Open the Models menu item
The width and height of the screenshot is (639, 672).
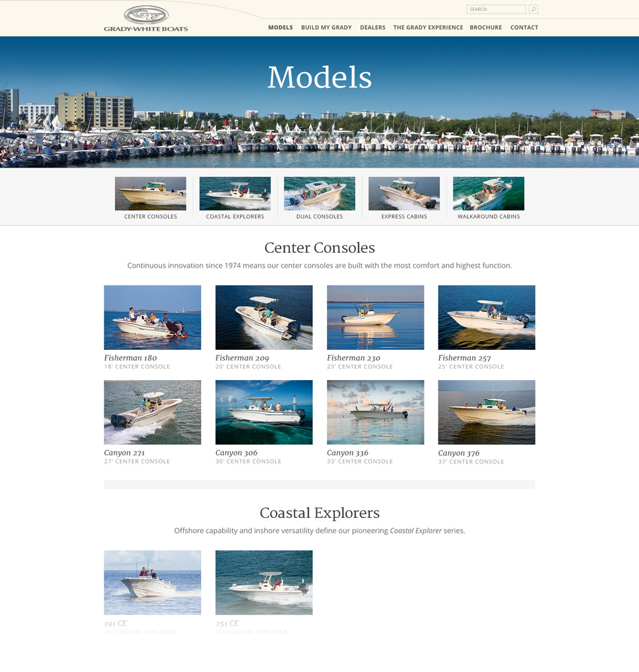[x=280, y=28]
